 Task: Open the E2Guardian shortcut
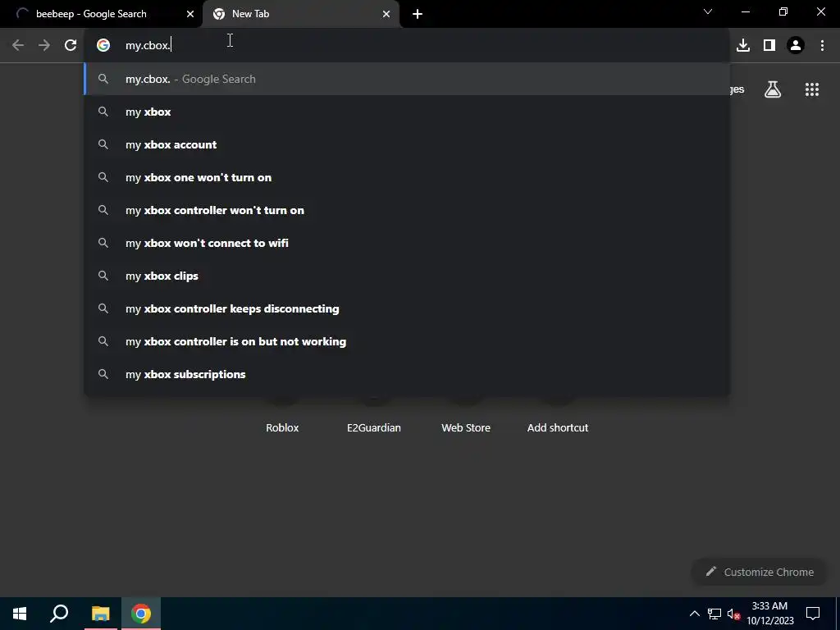pyautogui.click(x=374, y=427)
